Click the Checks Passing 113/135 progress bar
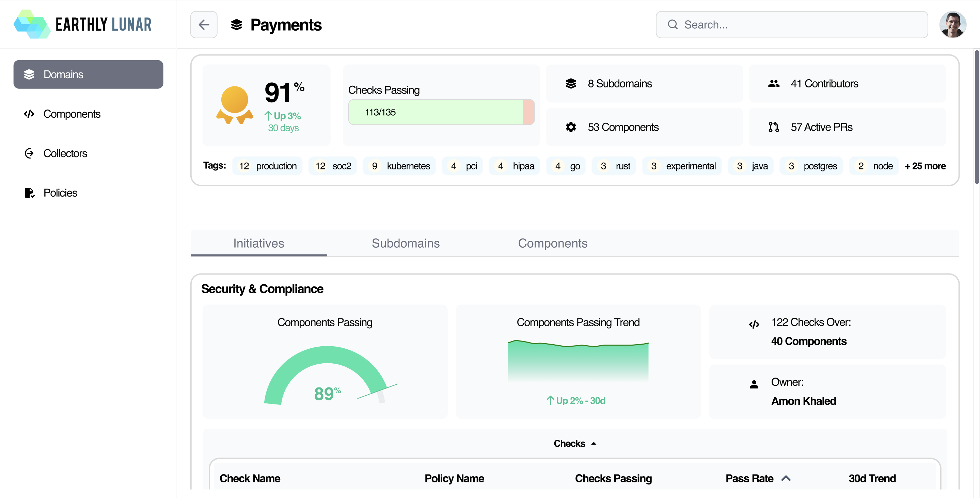 click(441, 112)
